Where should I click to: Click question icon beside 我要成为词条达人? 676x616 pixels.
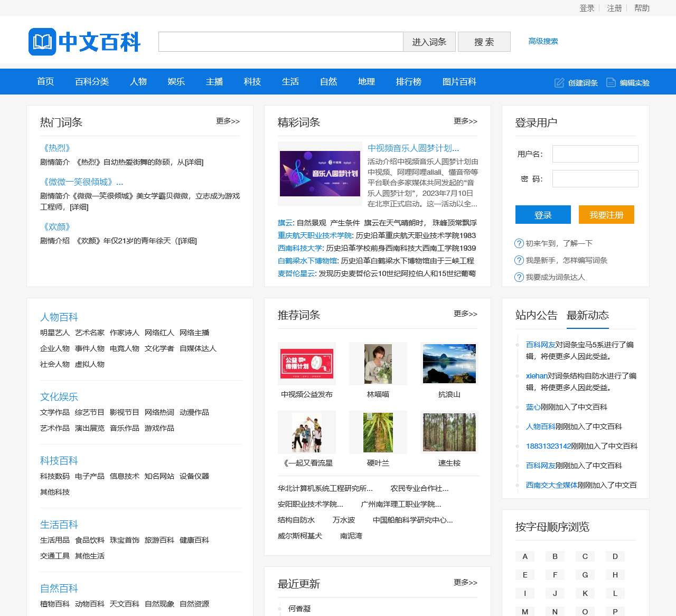[x=519, y=277]
